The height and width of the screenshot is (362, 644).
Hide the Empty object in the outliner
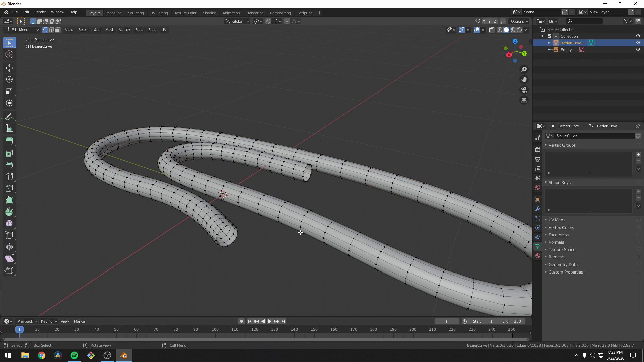click(638, 49)
